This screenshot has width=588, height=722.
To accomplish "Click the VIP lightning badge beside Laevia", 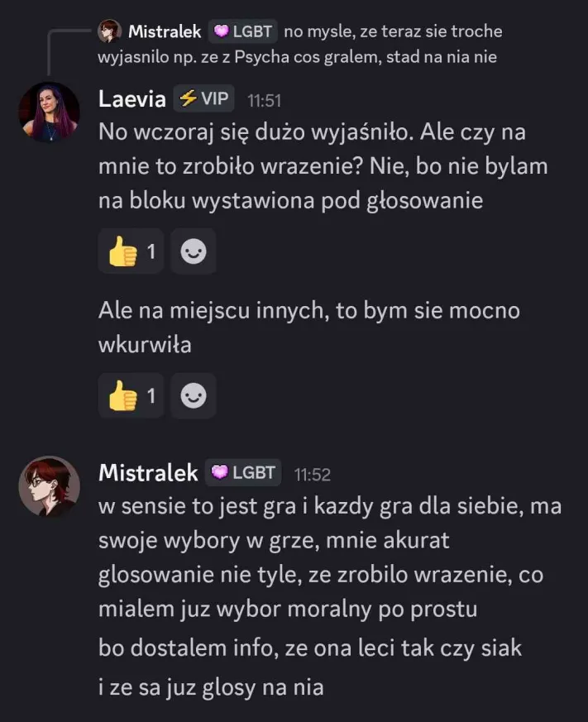I will pos(204,99).
